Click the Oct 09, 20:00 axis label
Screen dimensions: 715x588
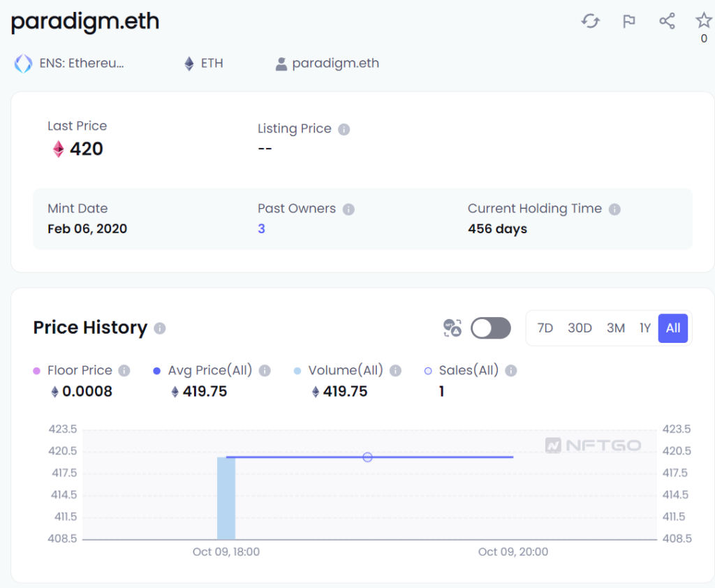[513, 552]
